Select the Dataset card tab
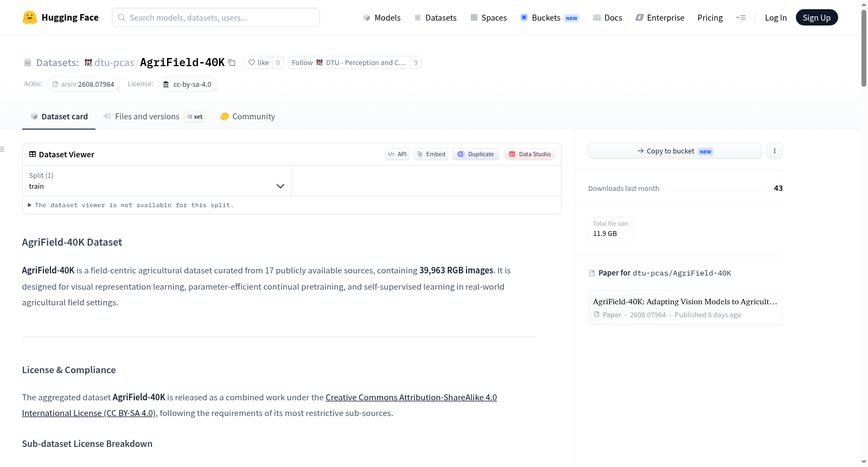Viewport: 868px width, 467px height. point(59,117)
